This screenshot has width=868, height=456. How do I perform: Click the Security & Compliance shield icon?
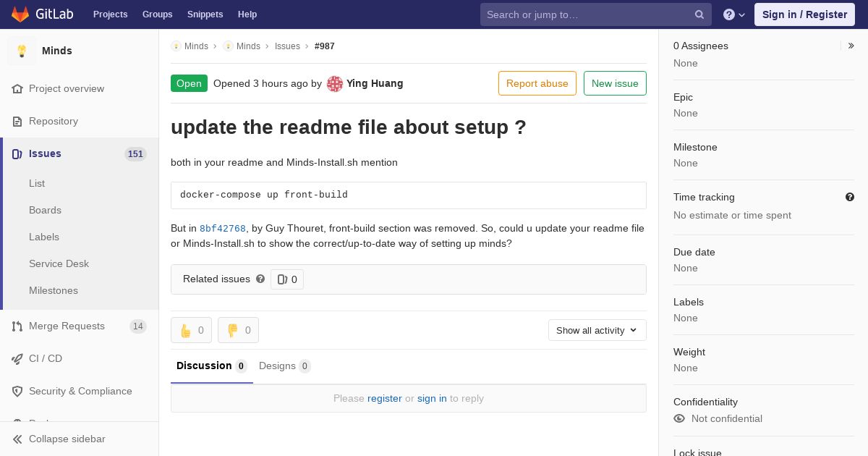[17, 392]
